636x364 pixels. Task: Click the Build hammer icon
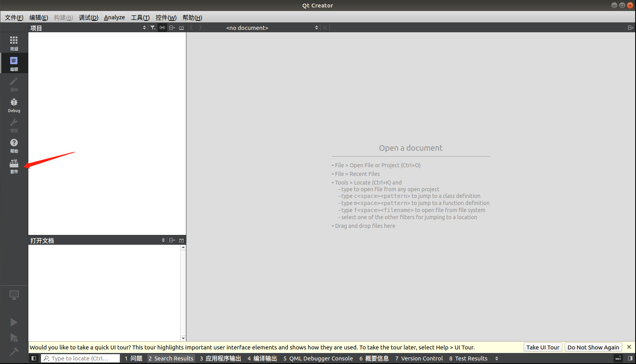14,351
